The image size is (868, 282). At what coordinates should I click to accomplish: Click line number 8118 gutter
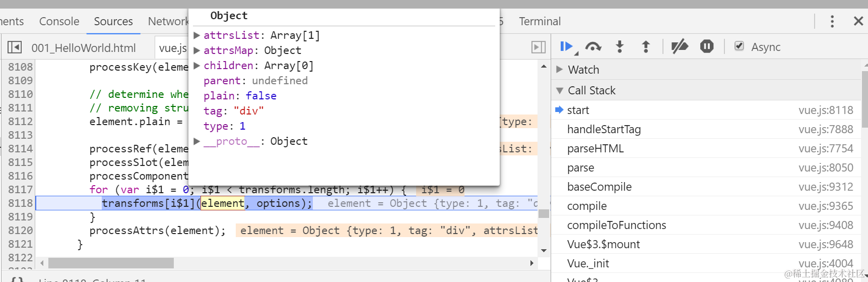[20, 203]
